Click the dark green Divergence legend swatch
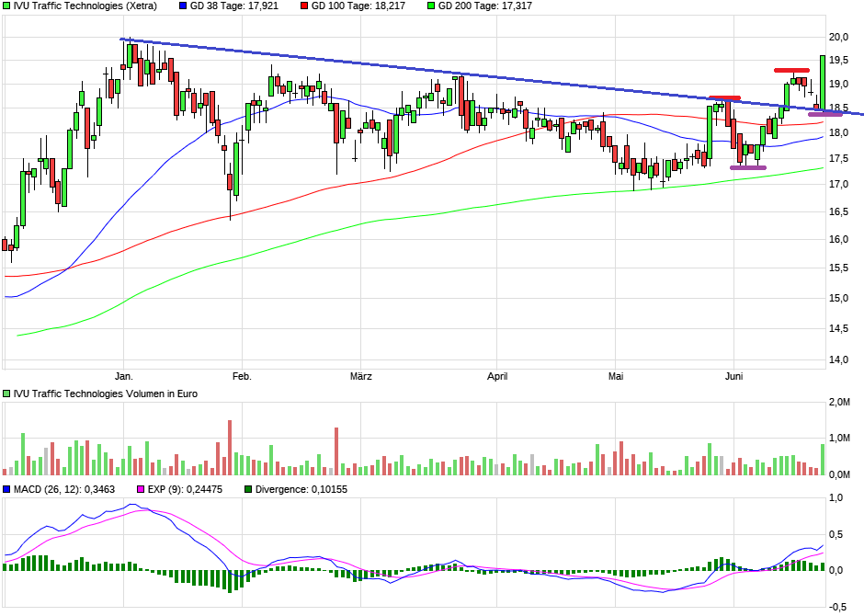The width and height of the screenshot is (864, 616). tap(248, 489)
